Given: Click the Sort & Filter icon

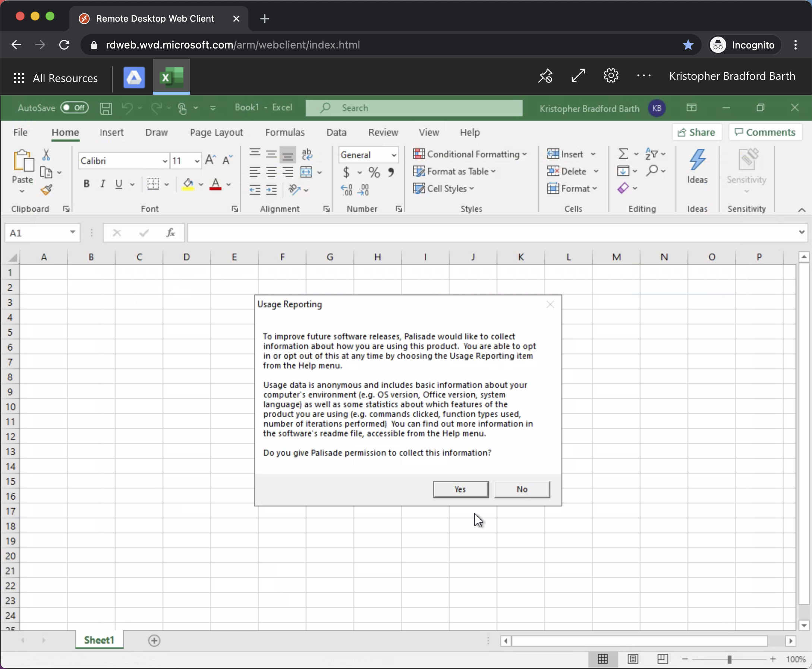Looking at the screenshot, I should 651,154.
